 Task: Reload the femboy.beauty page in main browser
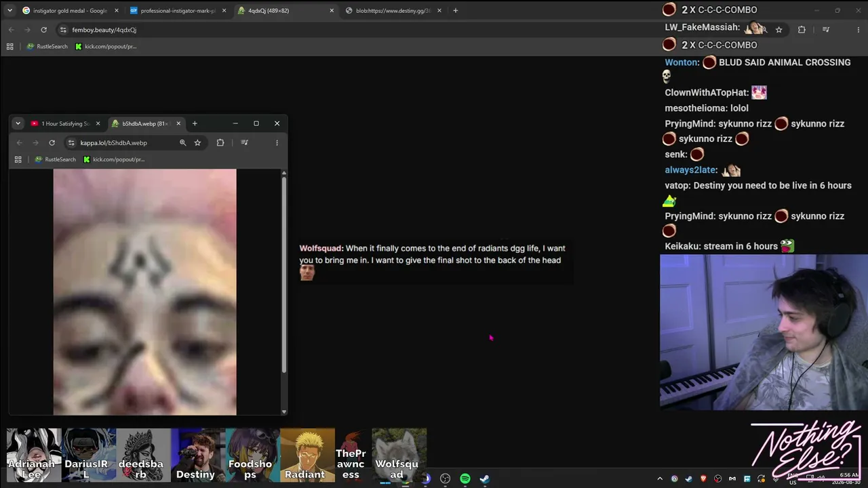[44, 30]
